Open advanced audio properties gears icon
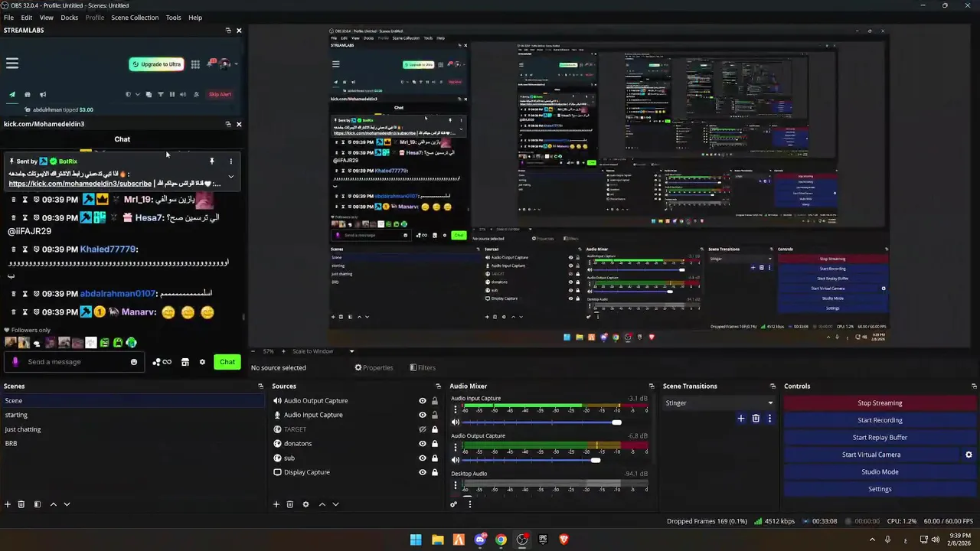The height and width of the screenshot is (551, 980). (453, 504)
